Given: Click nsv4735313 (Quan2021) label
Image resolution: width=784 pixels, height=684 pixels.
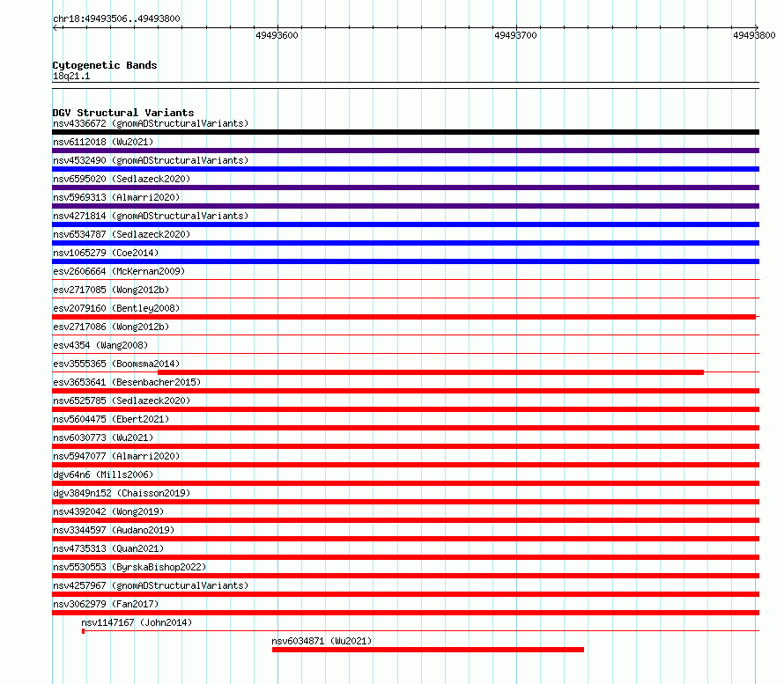Looking at the screenshot, I should point(108,548).
